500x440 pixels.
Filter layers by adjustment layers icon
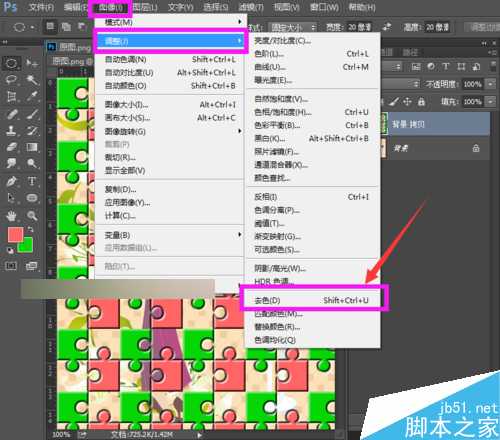click(x=431, y=67)
